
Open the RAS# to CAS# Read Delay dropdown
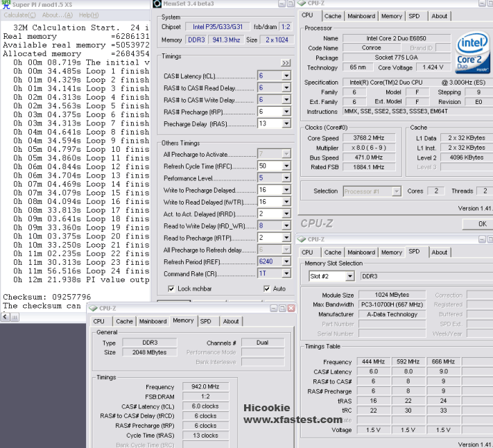click(x=286, y=87)
